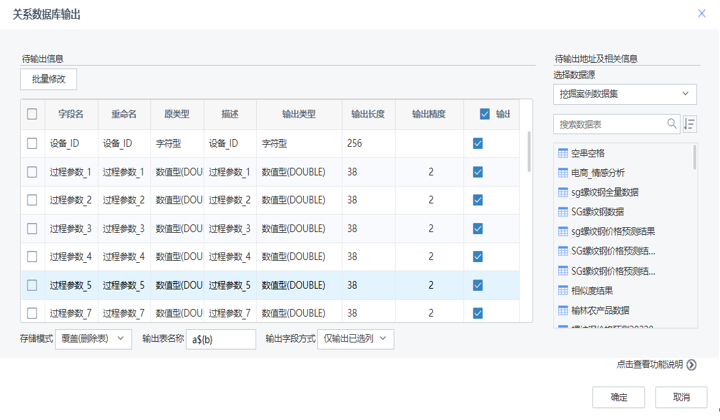Toggle select-all rows checkbox in table header
The width and height of the screenshot is (720, 420).
(x=33, y=114)
